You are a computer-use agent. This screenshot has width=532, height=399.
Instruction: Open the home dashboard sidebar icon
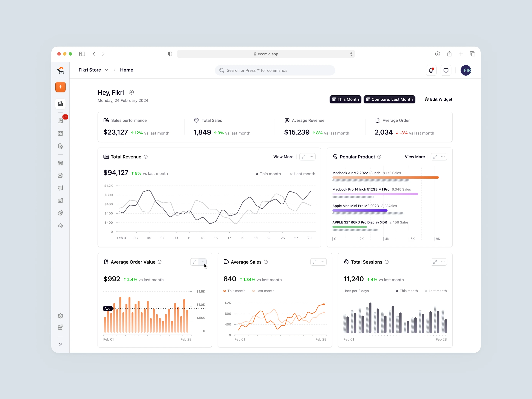(x=60, y=104)
